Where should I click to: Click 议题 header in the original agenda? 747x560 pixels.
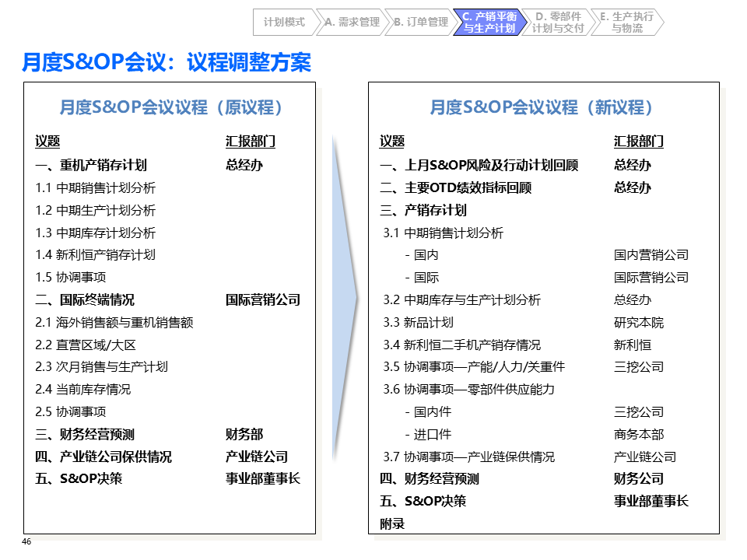click(47, 142)
